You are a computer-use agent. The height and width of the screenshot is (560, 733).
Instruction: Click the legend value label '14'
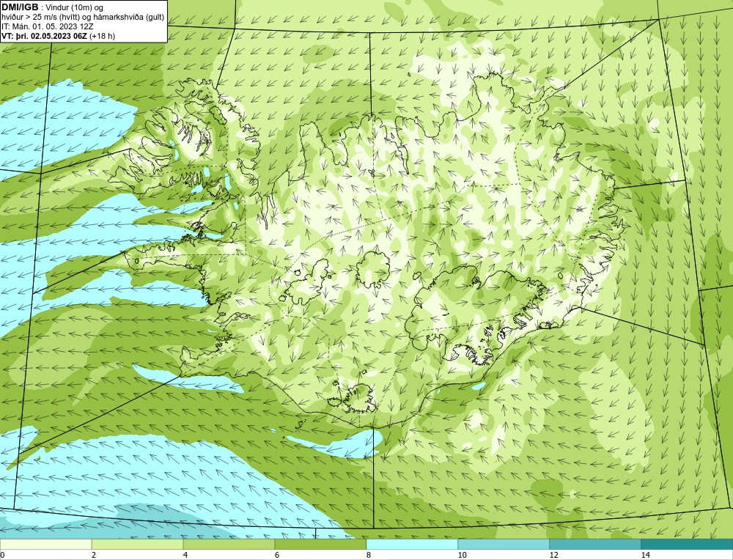(646, 555)
